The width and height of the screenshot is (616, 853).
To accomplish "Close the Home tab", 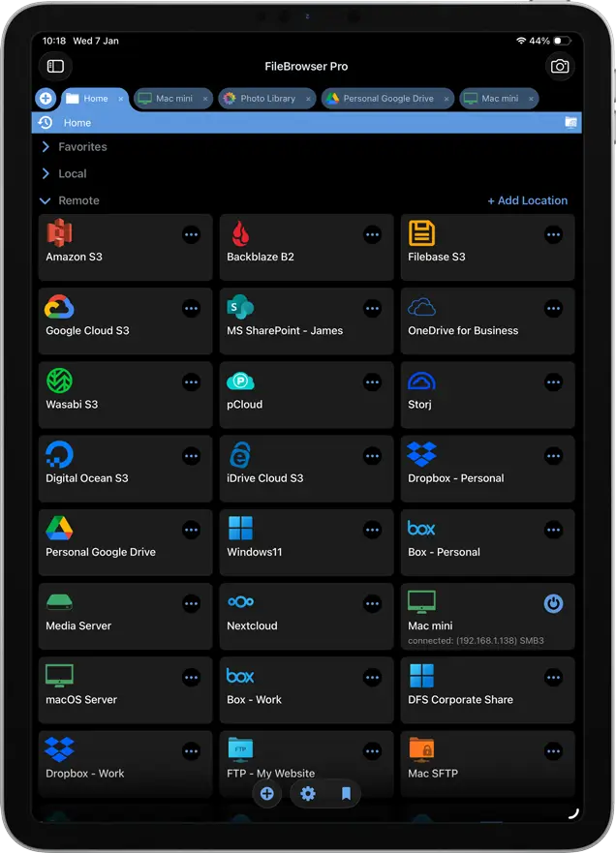I will 121,99.
